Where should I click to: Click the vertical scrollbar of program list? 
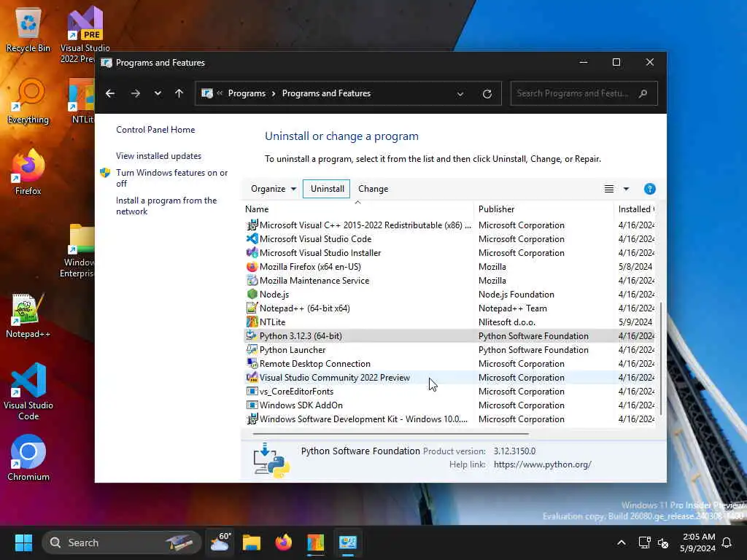click(x=660, y=359)
